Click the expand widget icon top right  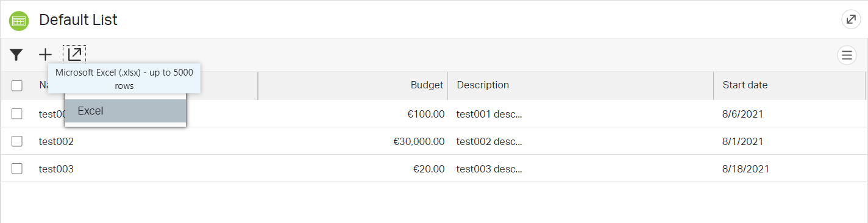pyautogui.click(x=851, y=19)
